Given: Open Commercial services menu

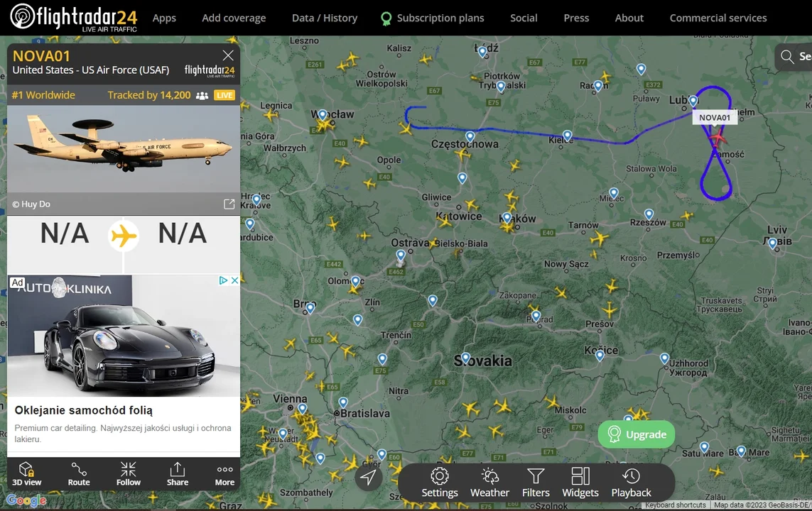Looking at the screenshot, I should (x=718, y=18).
